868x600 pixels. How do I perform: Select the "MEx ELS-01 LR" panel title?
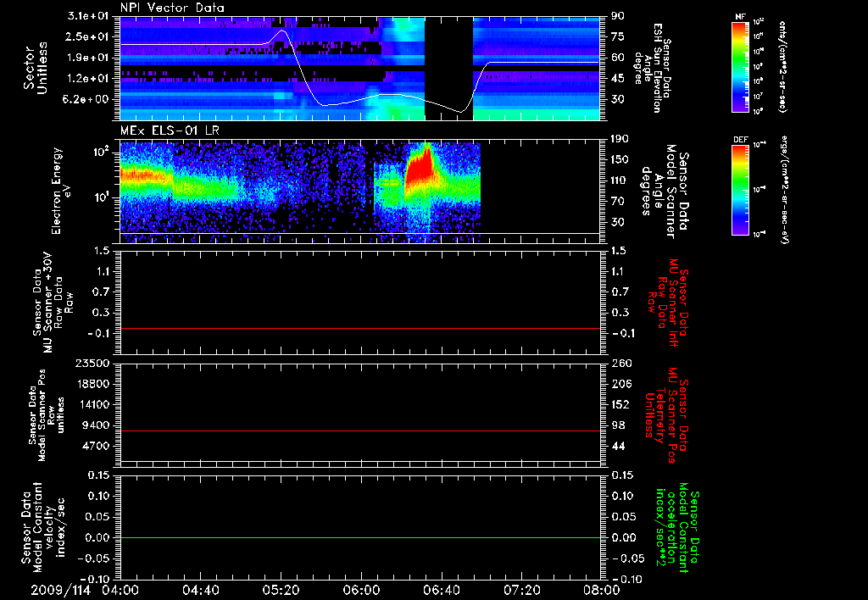tap(170, 131)
